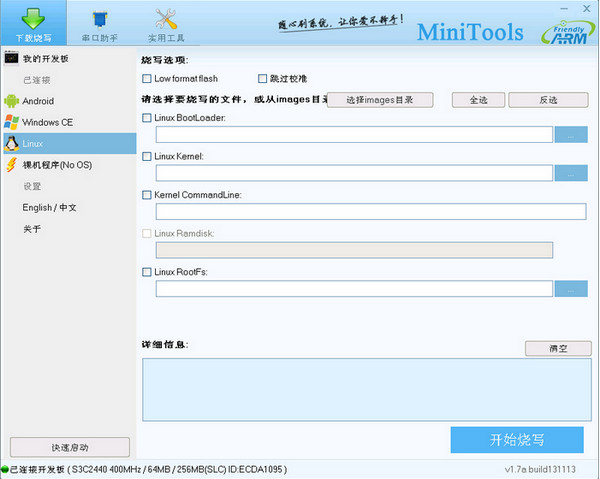The image size is (600, 479).
Task: Click the MiniTools title text
Action: (470, 32)
